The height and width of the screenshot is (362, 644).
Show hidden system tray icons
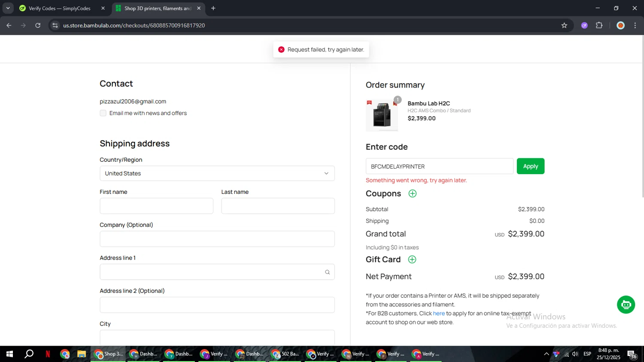pyautogui.click(x=546, y=354)
